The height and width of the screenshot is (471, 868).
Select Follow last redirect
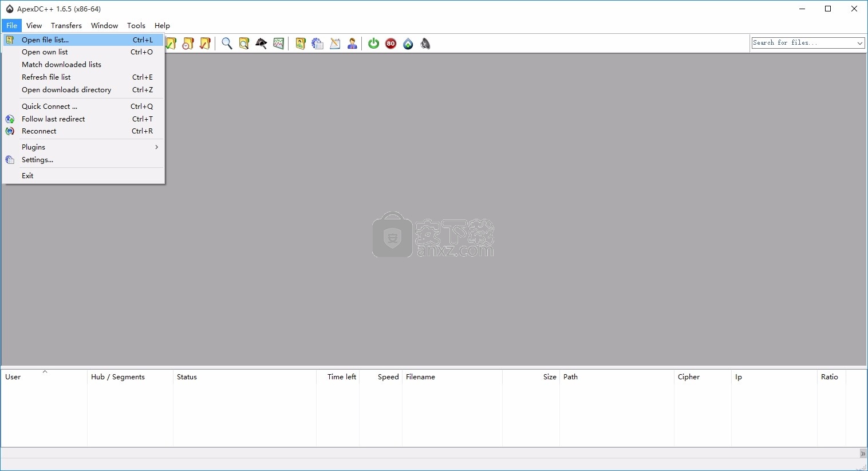84,119
